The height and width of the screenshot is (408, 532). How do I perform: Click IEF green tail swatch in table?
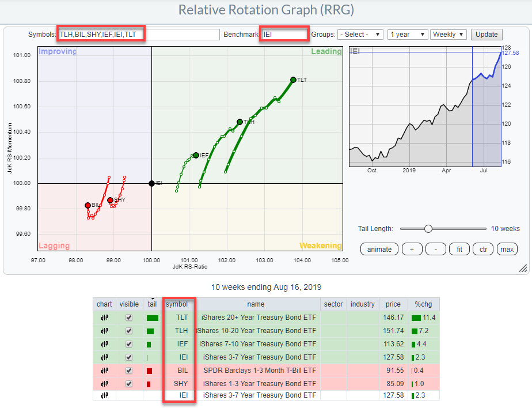[149, 345]
